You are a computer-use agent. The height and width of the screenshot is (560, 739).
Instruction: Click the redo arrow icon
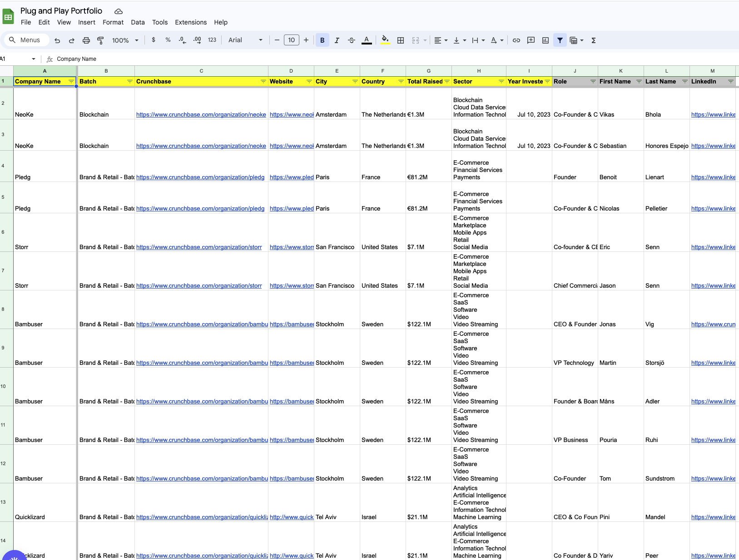click(72, 40)
